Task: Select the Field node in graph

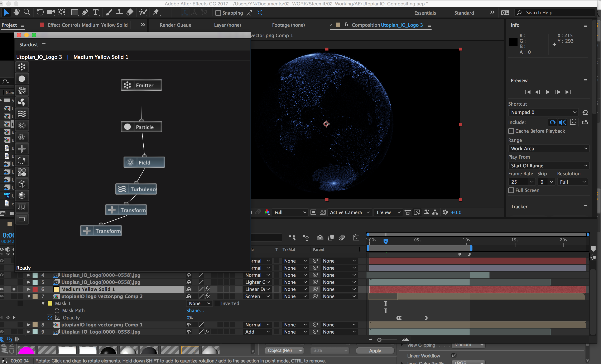Action: 144,162
